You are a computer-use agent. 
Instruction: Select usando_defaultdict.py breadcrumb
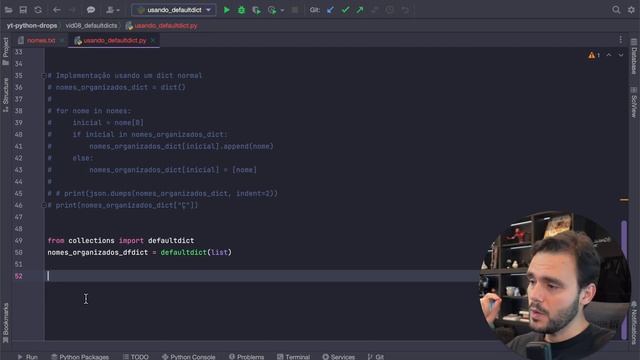pyautogui.click(x=162, y=26)
